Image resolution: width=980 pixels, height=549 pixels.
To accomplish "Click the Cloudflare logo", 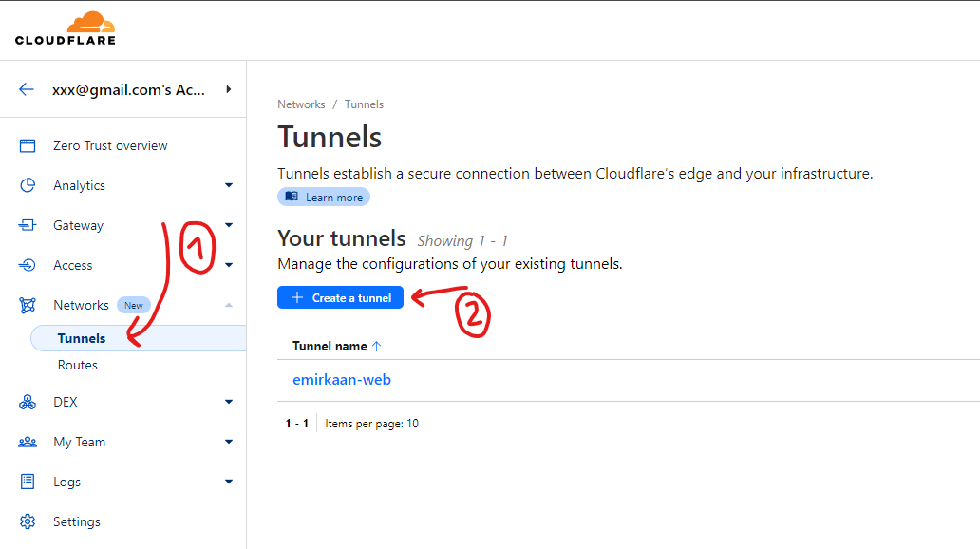I will point(65,28).
